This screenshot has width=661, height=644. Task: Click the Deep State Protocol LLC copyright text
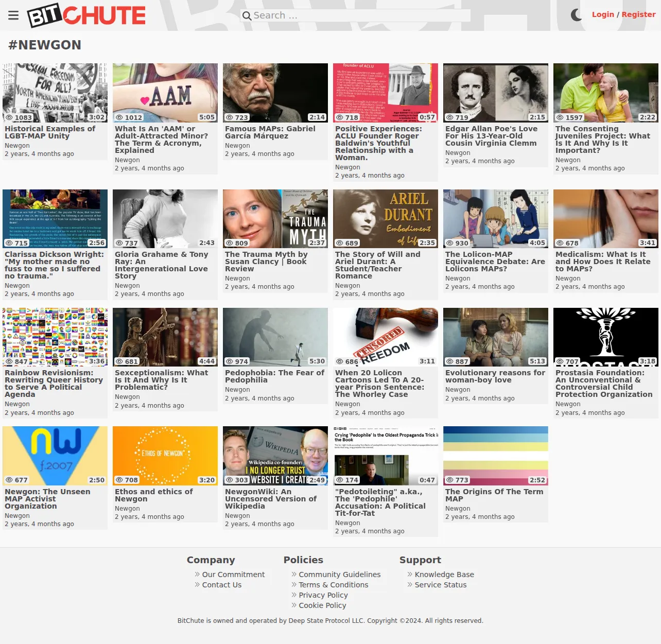pyautogui.click(x=330, y=621)
